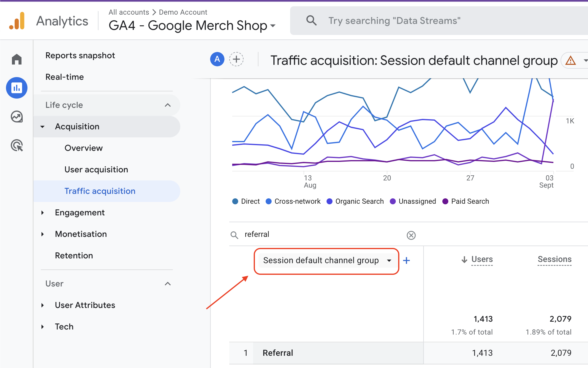Open the Real-time report
The image size is (588, 368).
pos(64,77)
